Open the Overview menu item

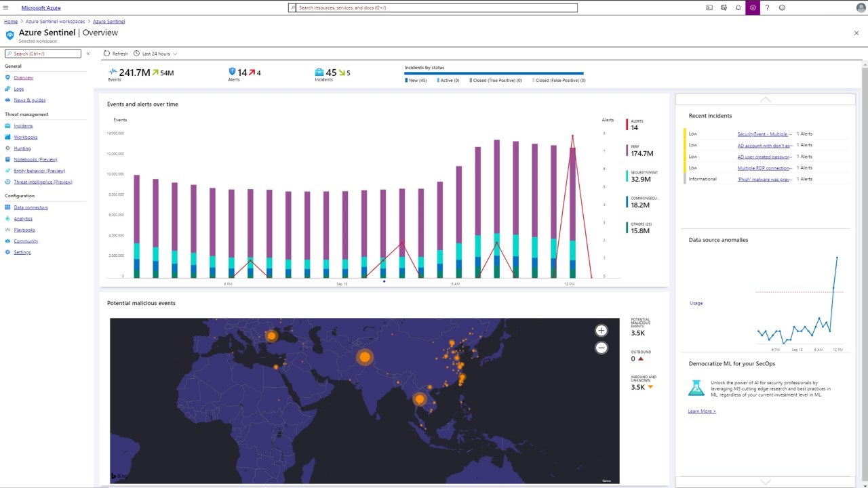tap(24, 78)
